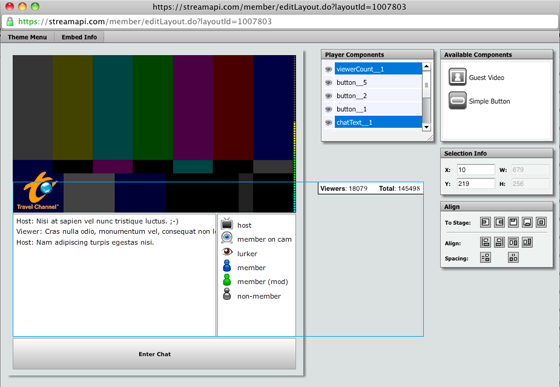Viewport: 560px width, 387px height.
Task: Click the host TV icon in user list
Action: (227, 224)
